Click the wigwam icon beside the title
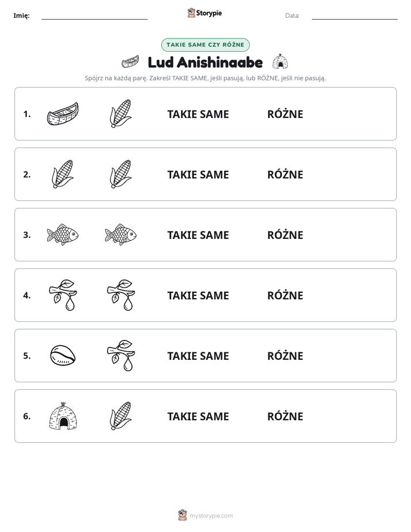 pyautogui.click(x=280, y=62)
